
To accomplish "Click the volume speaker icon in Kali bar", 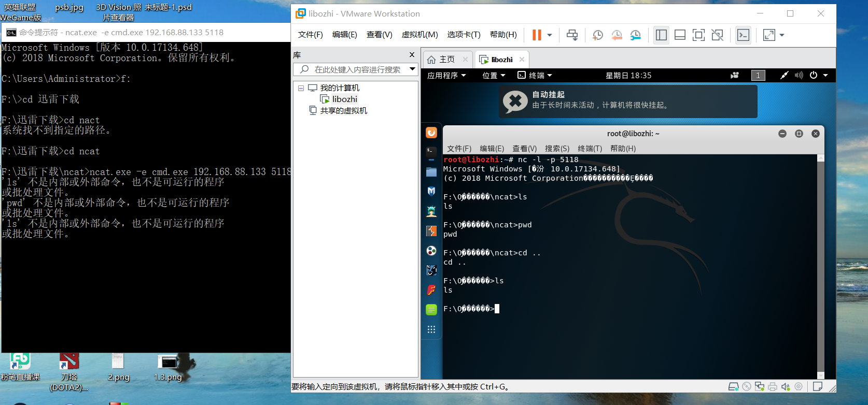I will (799, 76).
